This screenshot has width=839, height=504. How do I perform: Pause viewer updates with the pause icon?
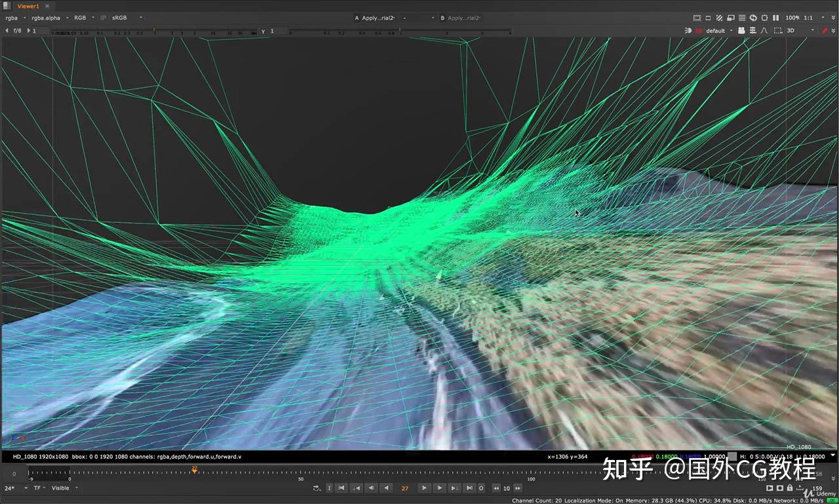776,18
